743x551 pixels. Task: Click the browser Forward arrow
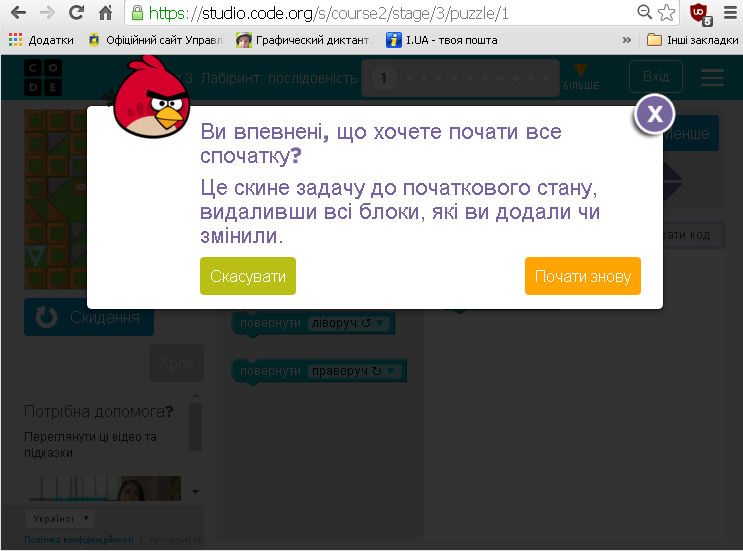point(47,13)
